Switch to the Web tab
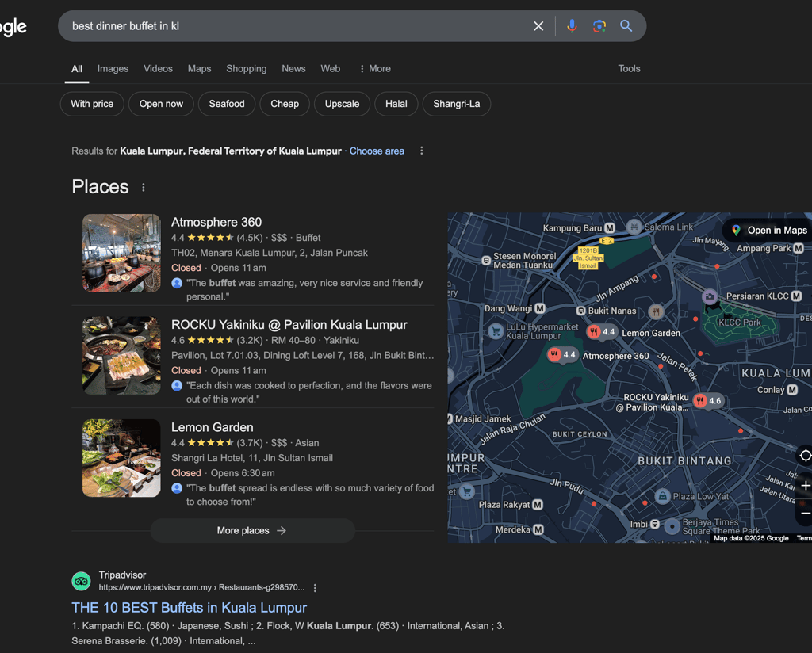 pos(331,69)
